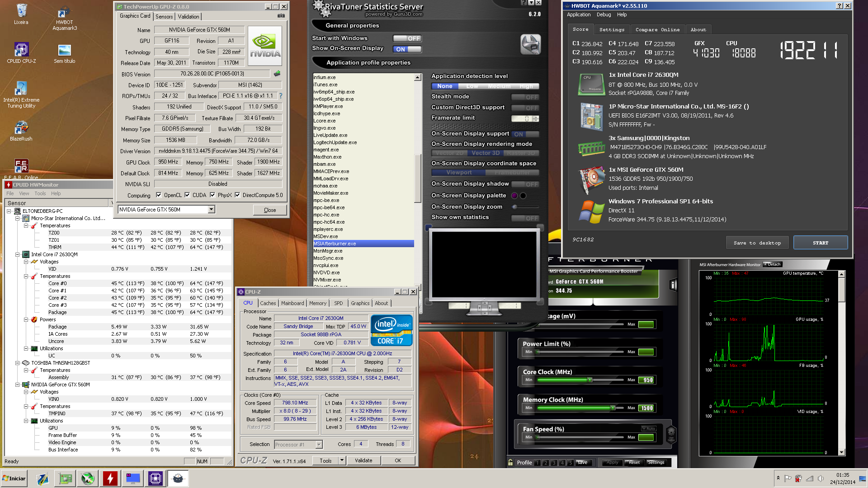Viewport: 868px width, 488px height.
Task: Launch BlazeRush desktop shortcut
Action: tap(21, 131)
